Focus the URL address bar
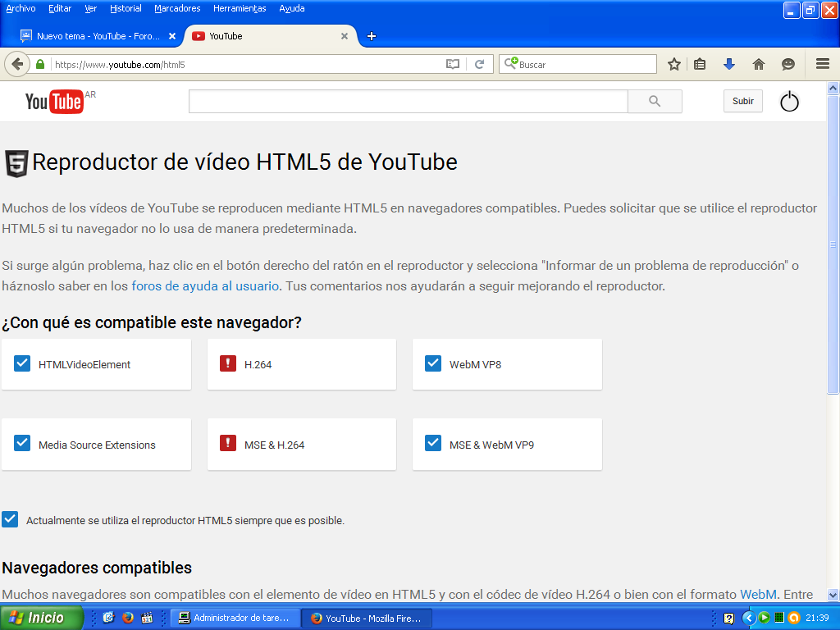 [x=248, y=65]
